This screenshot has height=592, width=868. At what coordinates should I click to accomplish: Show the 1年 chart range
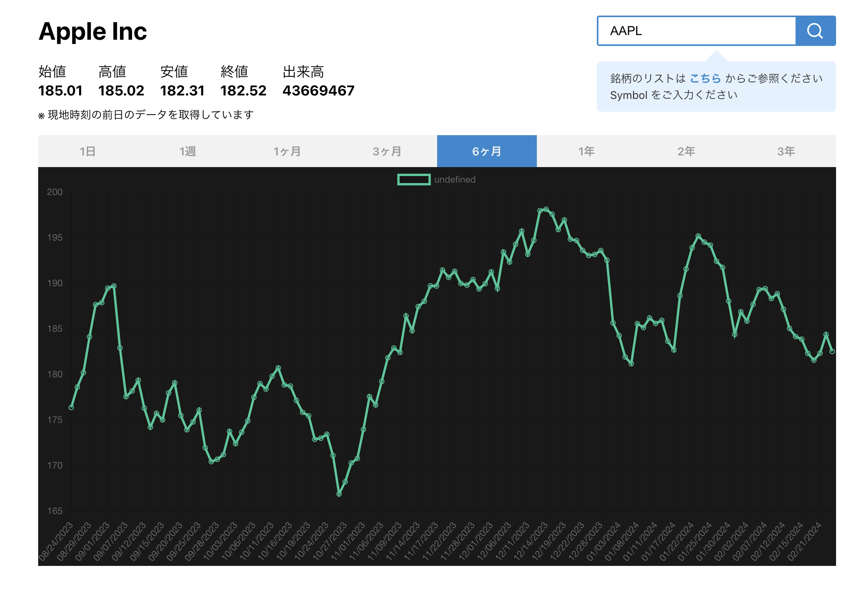pyautogui.click(x=587, y=151)
